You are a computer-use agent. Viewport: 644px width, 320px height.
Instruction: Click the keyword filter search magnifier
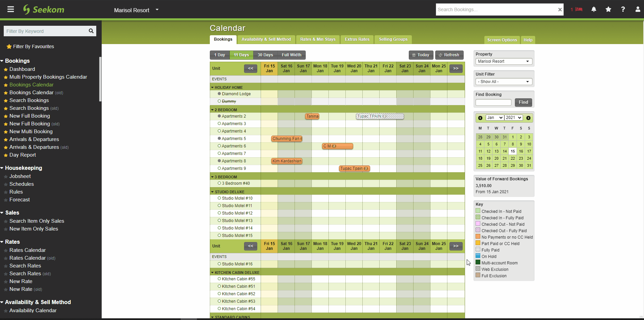(91, 31)
